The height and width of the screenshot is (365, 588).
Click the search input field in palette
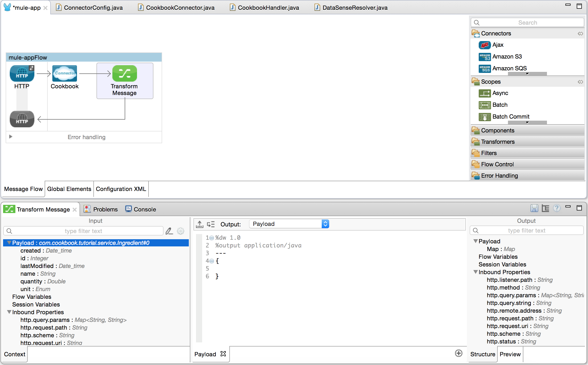(528, 22)
